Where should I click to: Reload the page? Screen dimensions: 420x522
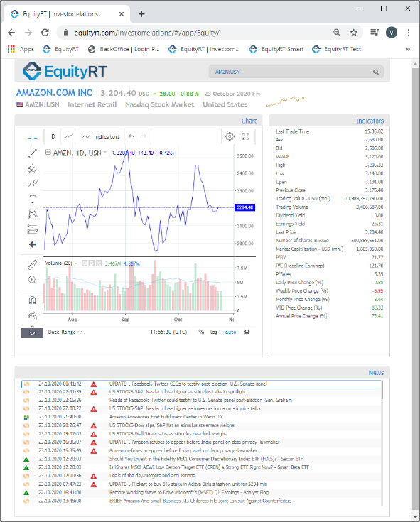click(45, 33)
